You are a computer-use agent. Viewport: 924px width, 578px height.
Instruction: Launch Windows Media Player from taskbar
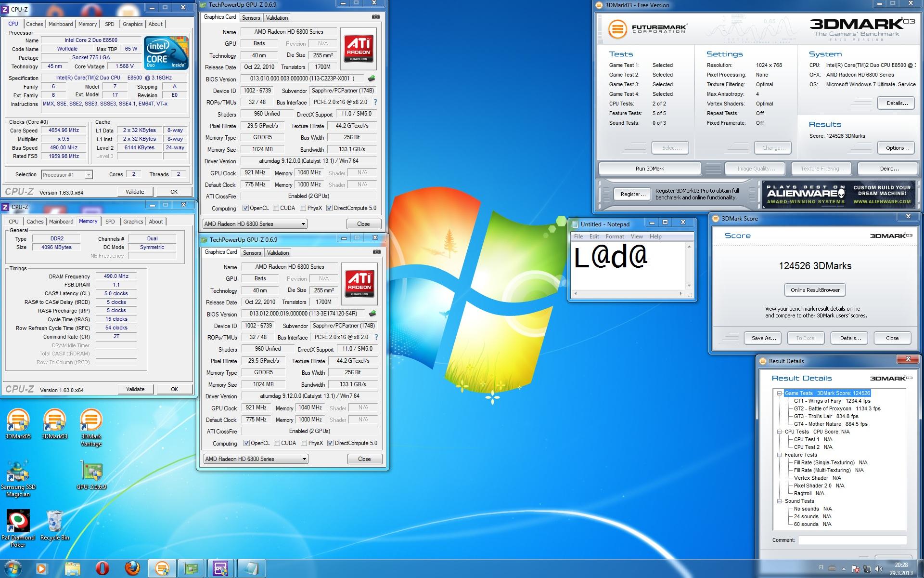(41, 568)
